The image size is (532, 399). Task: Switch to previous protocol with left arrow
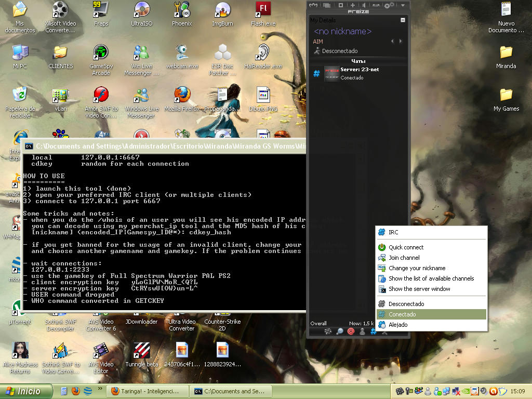point(393,41)
